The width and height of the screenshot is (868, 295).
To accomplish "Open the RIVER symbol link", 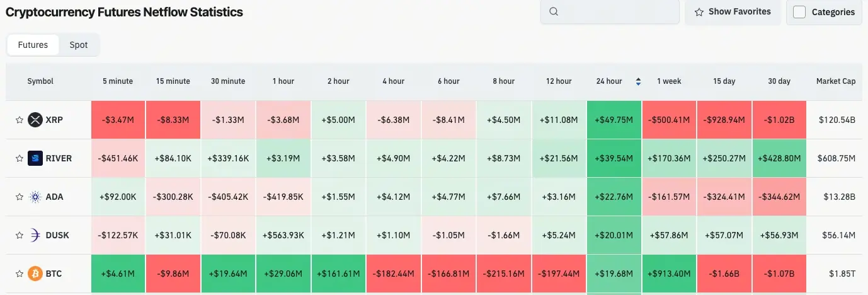I will click(59, 158).
